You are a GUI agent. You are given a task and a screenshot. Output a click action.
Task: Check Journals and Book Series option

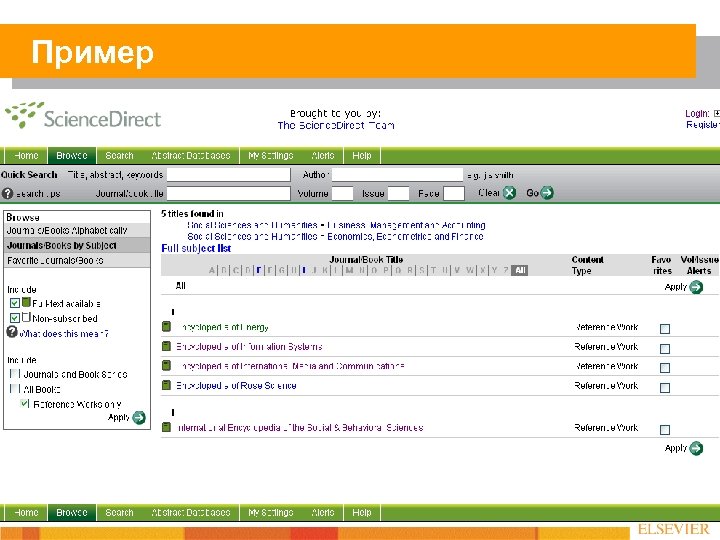(15, 374)
